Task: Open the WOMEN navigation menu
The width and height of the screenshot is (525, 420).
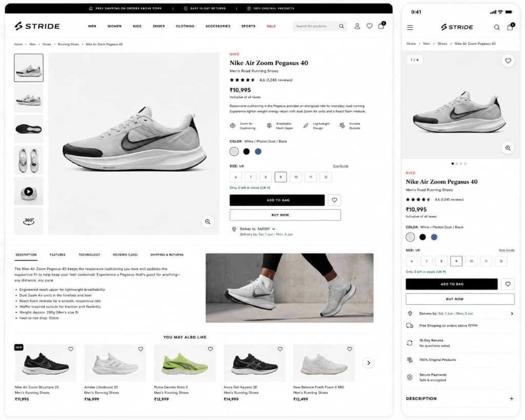Action: pyautogui.click(x=114, y=26)
